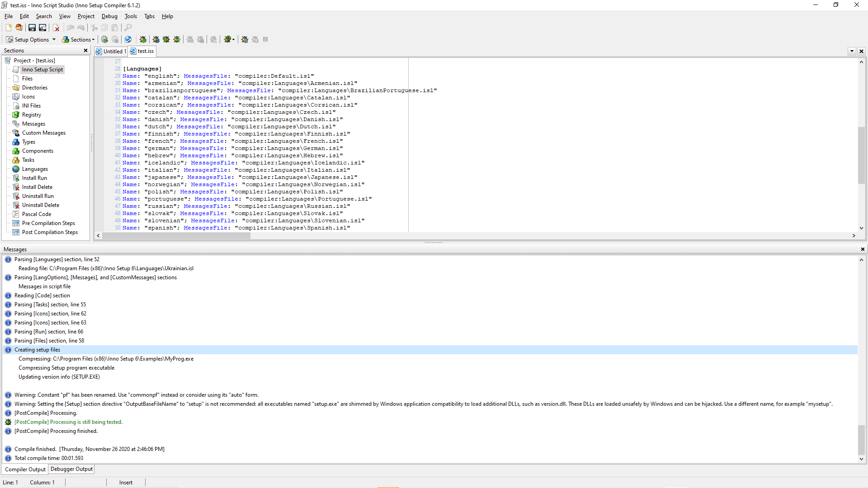The image size is (868, 488).
Task: Click the Stop Compile gear icon
Action: coord(115,39)
